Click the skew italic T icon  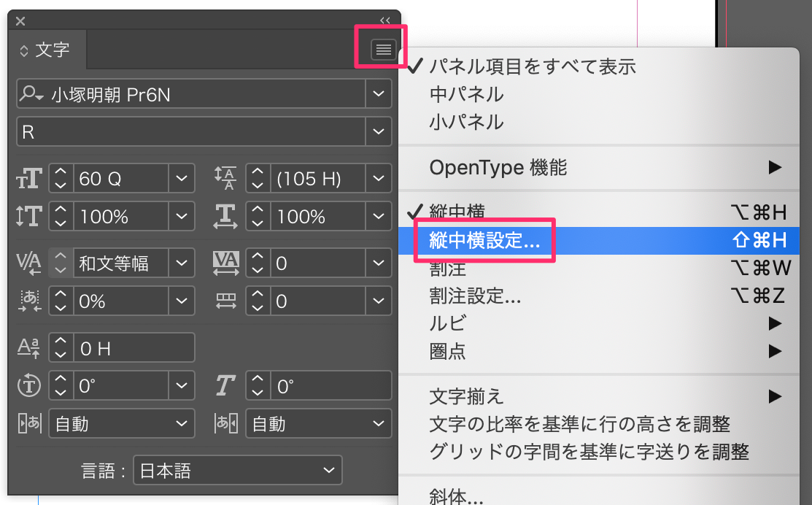tap(225, 385)
